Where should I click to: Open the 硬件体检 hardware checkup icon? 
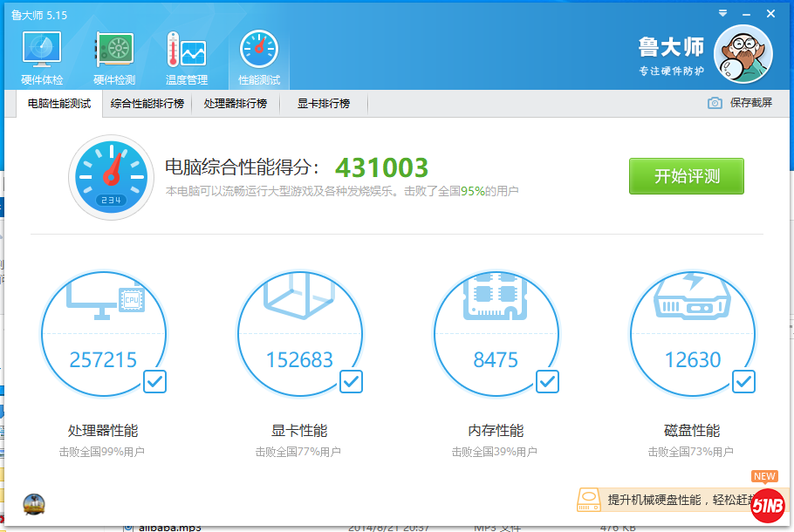[41, 58]
